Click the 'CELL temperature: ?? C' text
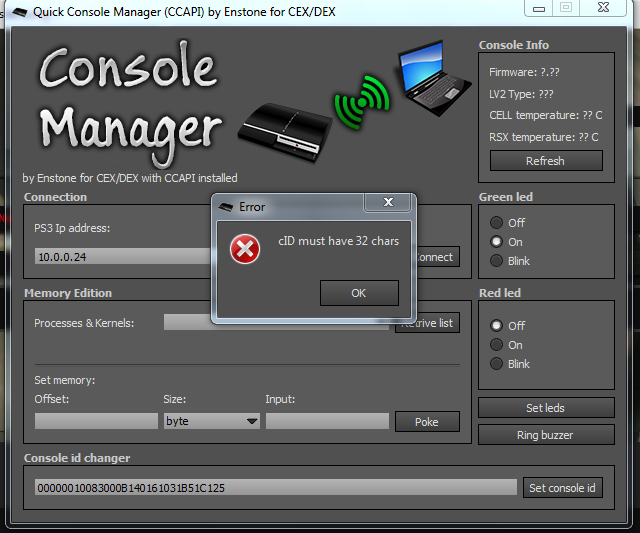This screenshot has height=533, width=640. click(546, 115)
